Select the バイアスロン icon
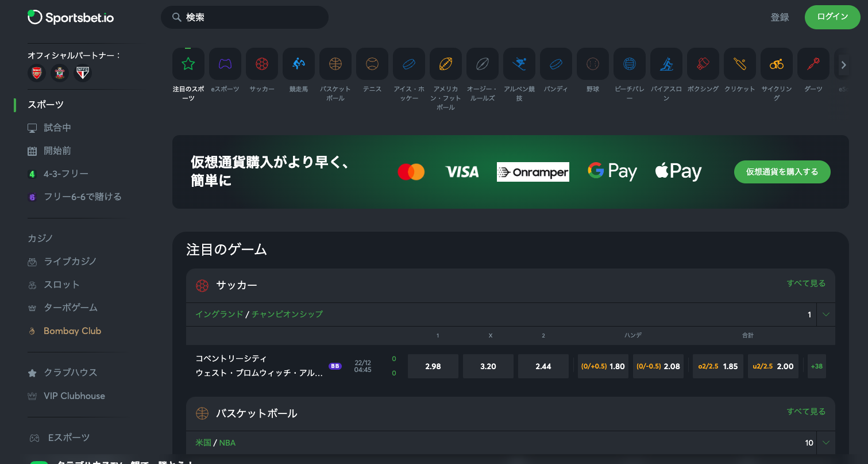Screen dimensions: 868x464 tap(666, 64)
